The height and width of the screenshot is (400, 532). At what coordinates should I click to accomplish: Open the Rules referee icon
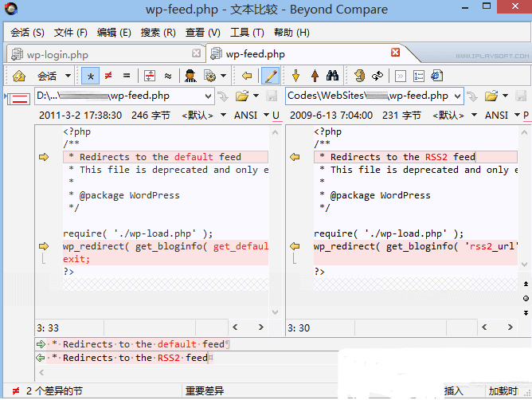(x=190, y=76)
